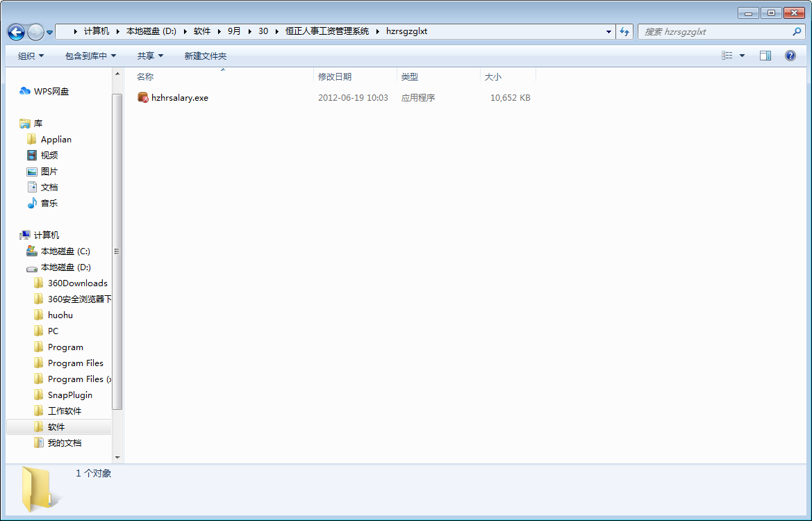Open the 我的文档 folder

(58, 443)
